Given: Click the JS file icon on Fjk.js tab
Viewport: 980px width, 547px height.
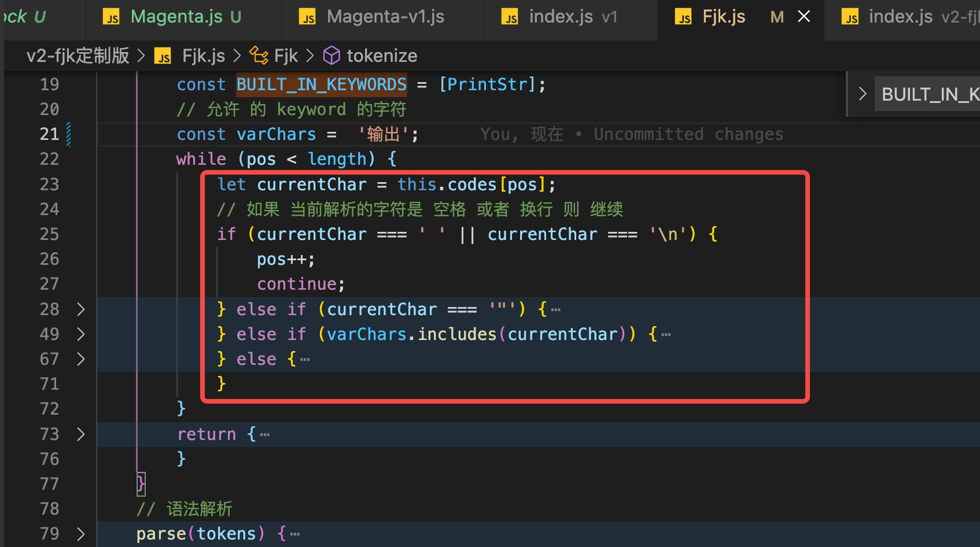Looking at the screenshot, I should (x=683, y=17).
